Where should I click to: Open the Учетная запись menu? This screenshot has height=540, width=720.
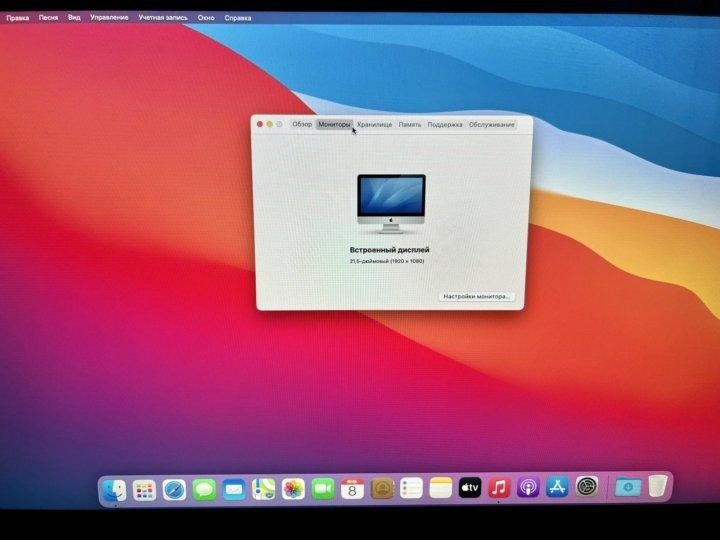(163, 17)
